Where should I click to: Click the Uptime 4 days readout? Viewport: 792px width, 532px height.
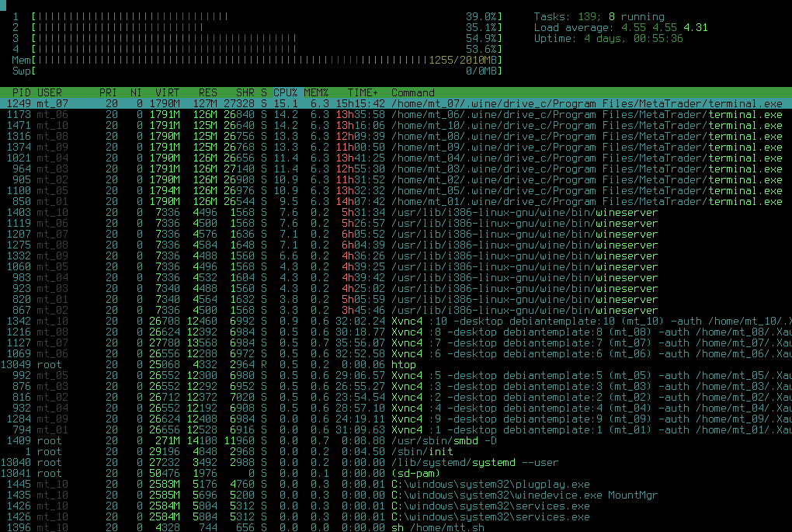point(608,38)
